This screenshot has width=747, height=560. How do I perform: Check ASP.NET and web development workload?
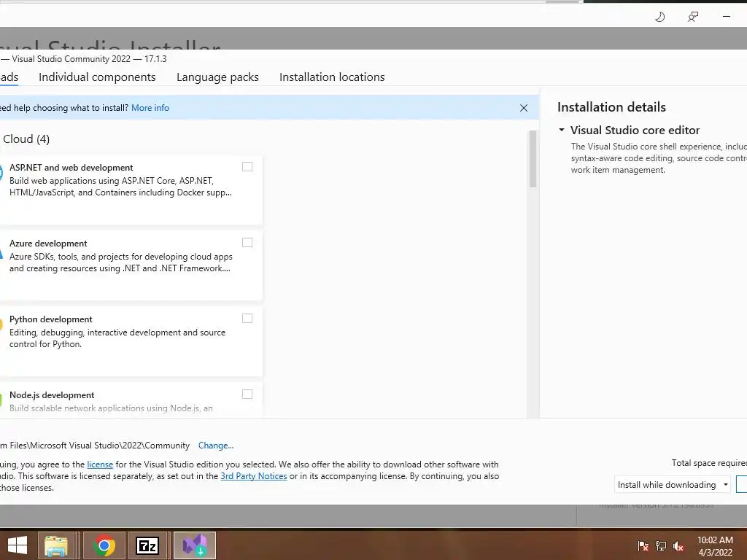247,167
